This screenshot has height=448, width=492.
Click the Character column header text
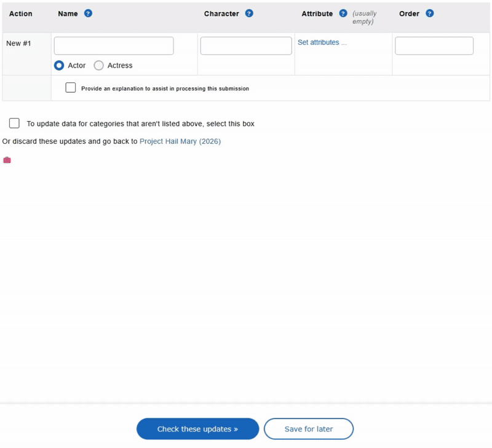click(221, 14)
